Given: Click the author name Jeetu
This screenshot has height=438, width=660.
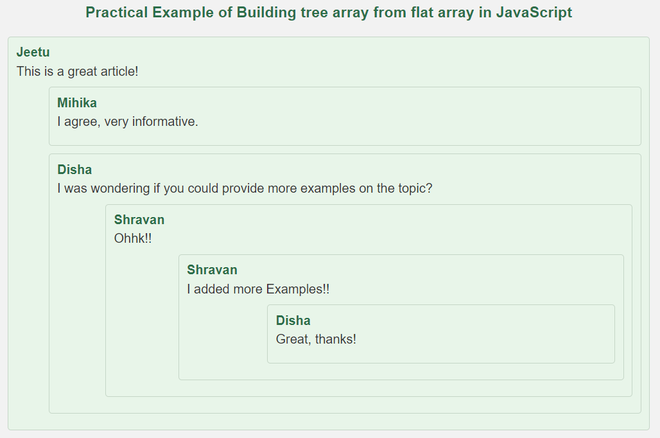Looking at the screenshot, I should tap(33, 52).
